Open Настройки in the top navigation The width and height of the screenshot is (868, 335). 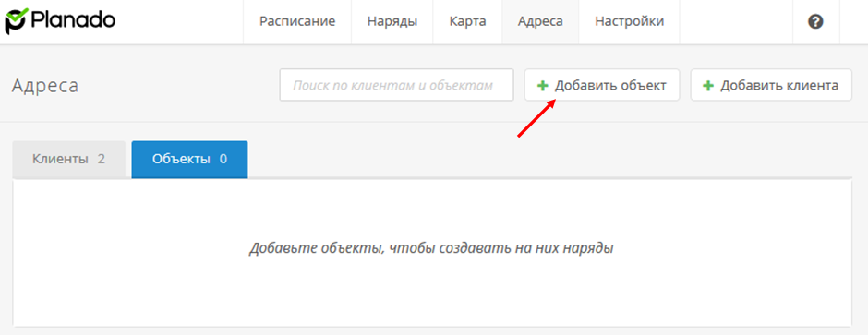tap(630, 21)
